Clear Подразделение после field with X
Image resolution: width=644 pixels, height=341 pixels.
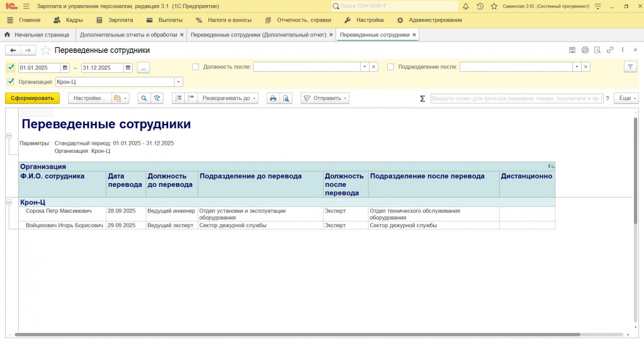tap(585, 67)
